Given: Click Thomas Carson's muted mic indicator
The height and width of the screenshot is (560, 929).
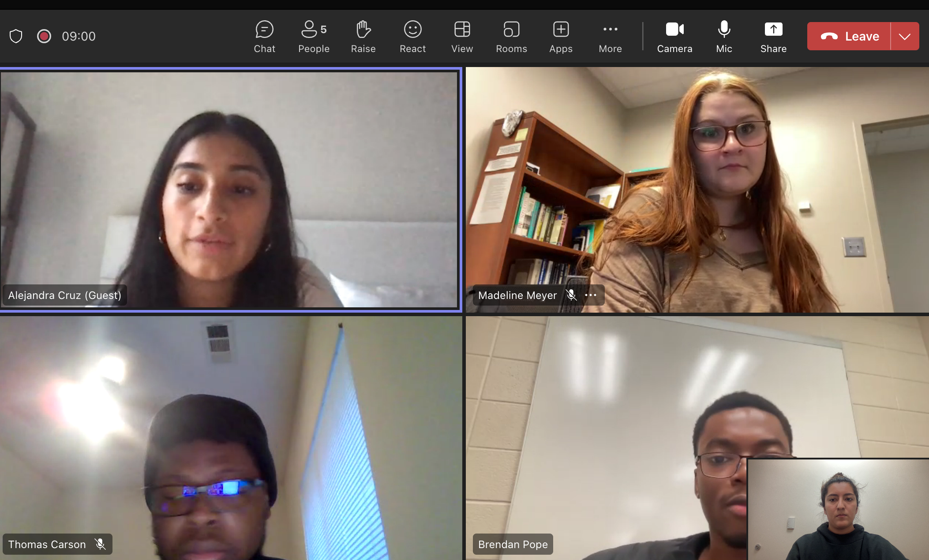Looking at the screenshot, I should click(100, 544).
